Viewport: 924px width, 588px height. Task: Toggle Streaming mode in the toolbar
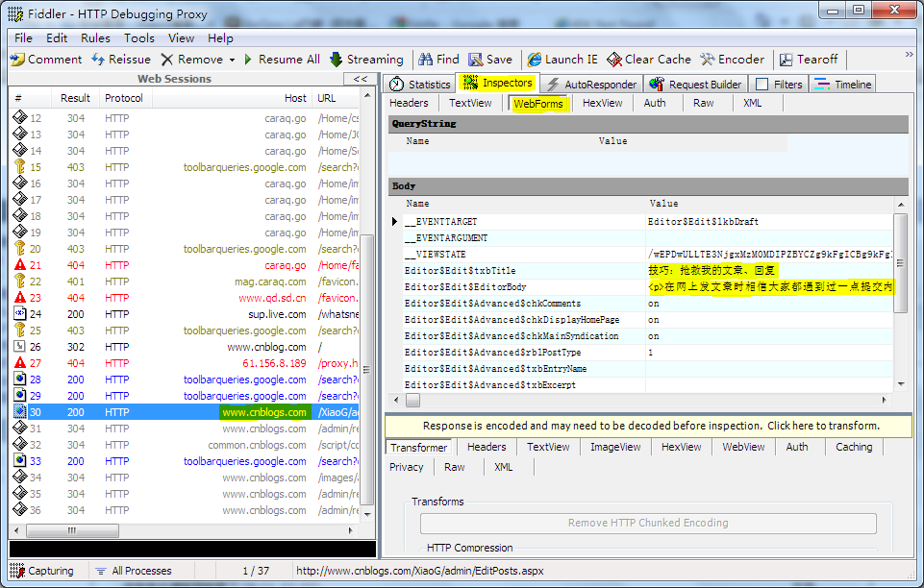366,60
